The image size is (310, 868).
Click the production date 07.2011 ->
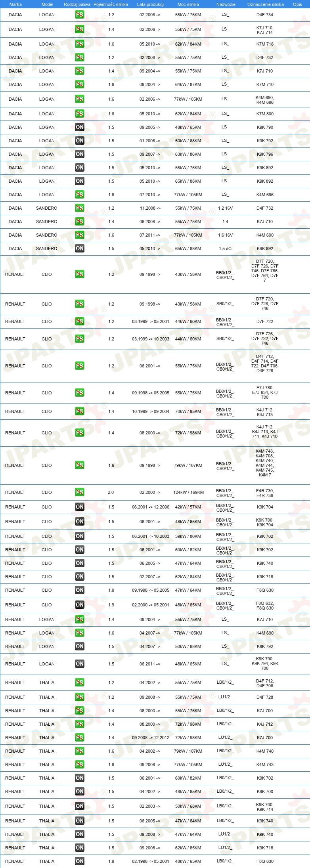150,235
